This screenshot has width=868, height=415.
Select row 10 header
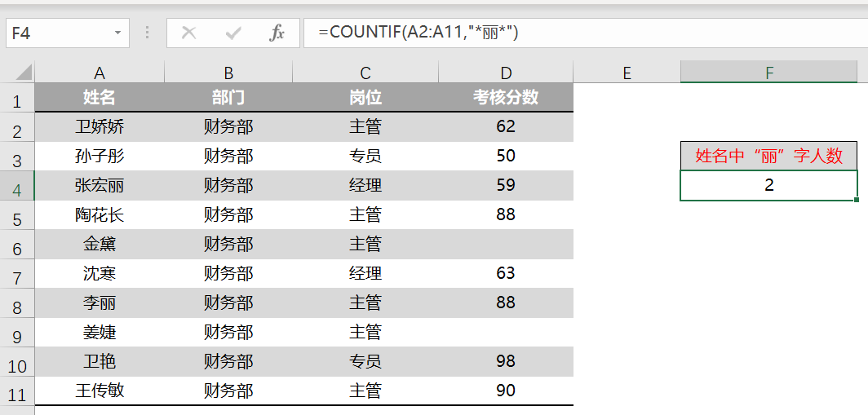[x=17, y=363]
